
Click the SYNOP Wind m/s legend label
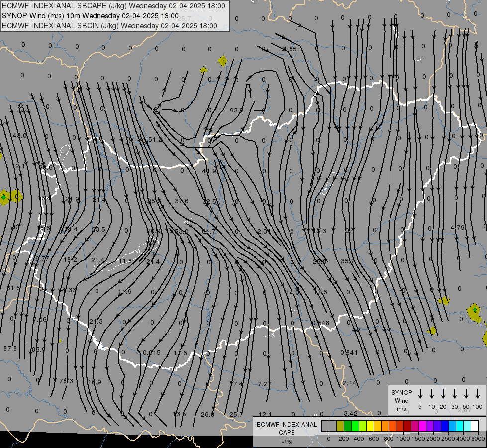(x=401, y=401)
